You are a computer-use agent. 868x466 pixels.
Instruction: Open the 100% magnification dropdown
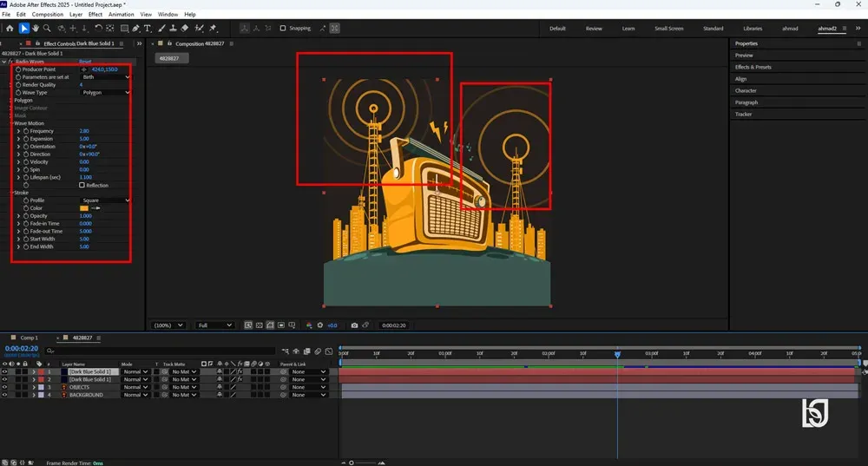(168, 325)
